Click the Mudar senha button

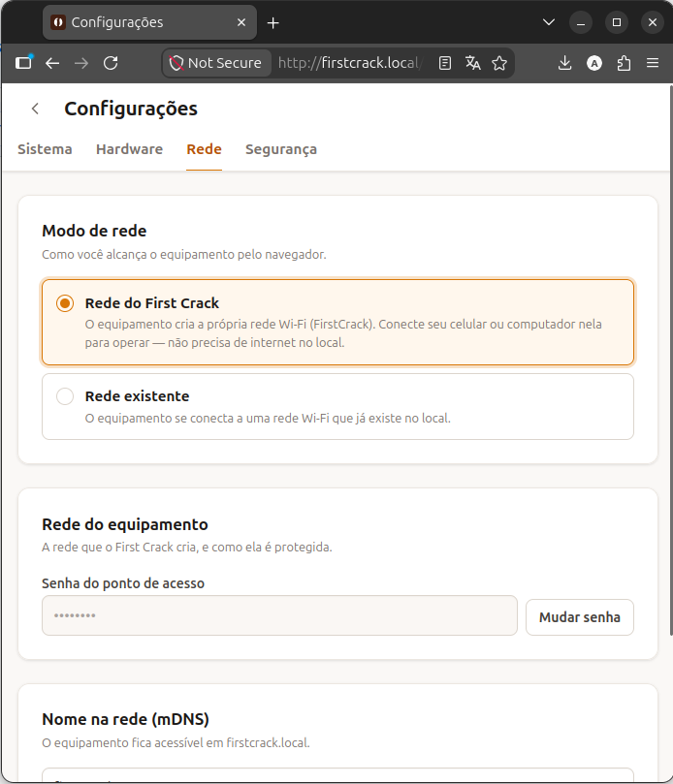(580, 617)
